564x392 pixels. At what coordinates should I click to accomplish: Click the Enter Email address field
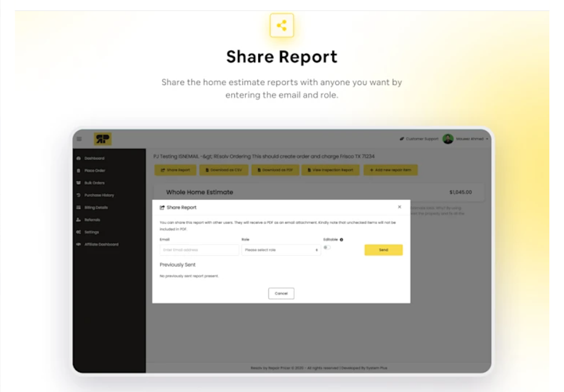(199, 250)
